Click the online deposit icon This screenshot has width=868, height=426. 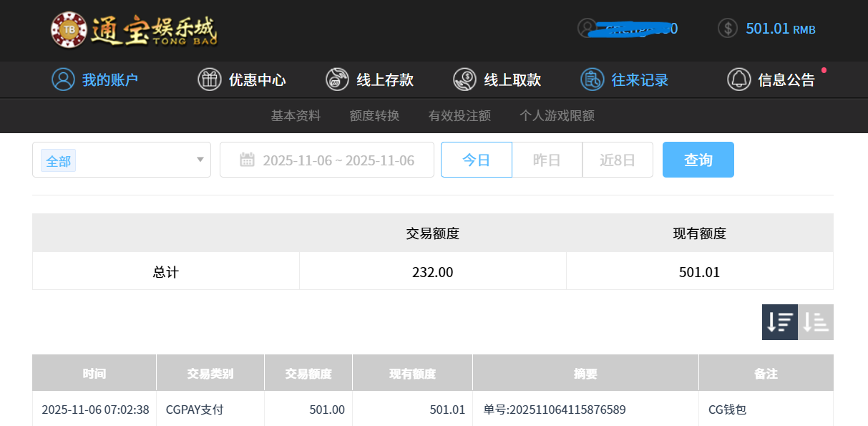click(337, 79)
